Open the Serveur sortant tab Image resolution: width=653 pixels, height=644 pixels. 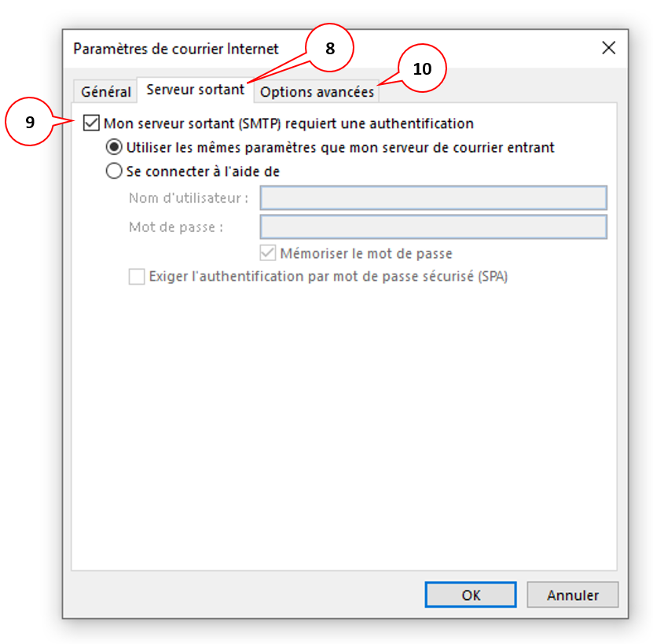pyautogui.click(x=195, y=90)
